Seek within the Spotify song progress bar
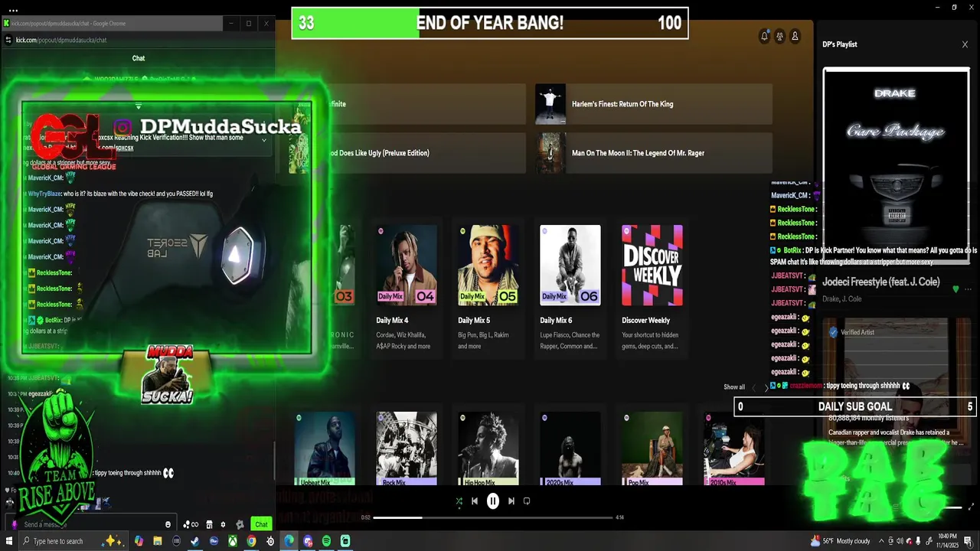Image resolution: width=980 pixels, height=551 pixels. click(x=494, y=518)
